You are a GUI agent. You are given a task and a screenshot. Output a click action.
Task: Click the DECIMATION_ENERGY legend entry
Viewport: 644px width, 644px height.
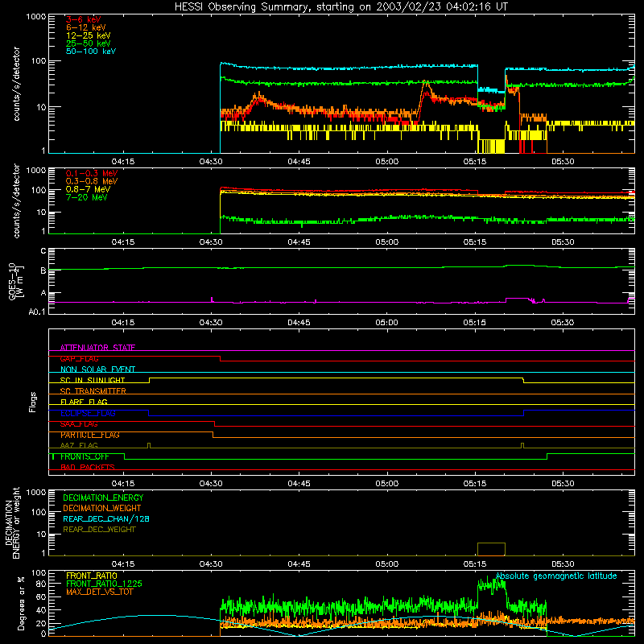click(x=103, y=497)
